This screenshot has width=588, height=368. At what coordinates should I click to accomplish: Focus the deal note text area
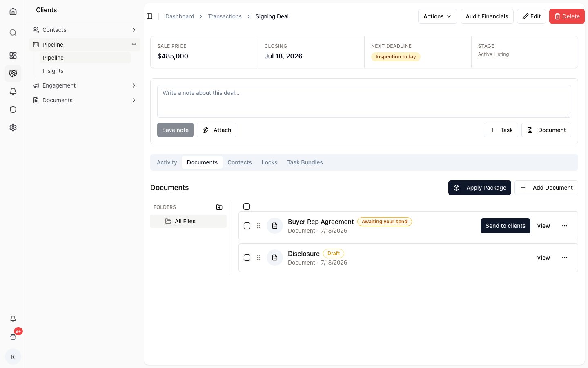coord(364,101)
